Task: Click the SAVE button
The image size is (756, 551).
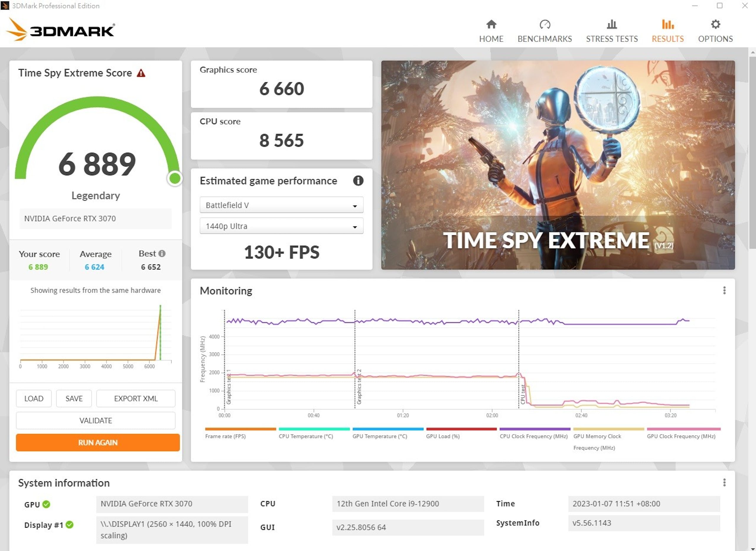Action: [74, 399]
